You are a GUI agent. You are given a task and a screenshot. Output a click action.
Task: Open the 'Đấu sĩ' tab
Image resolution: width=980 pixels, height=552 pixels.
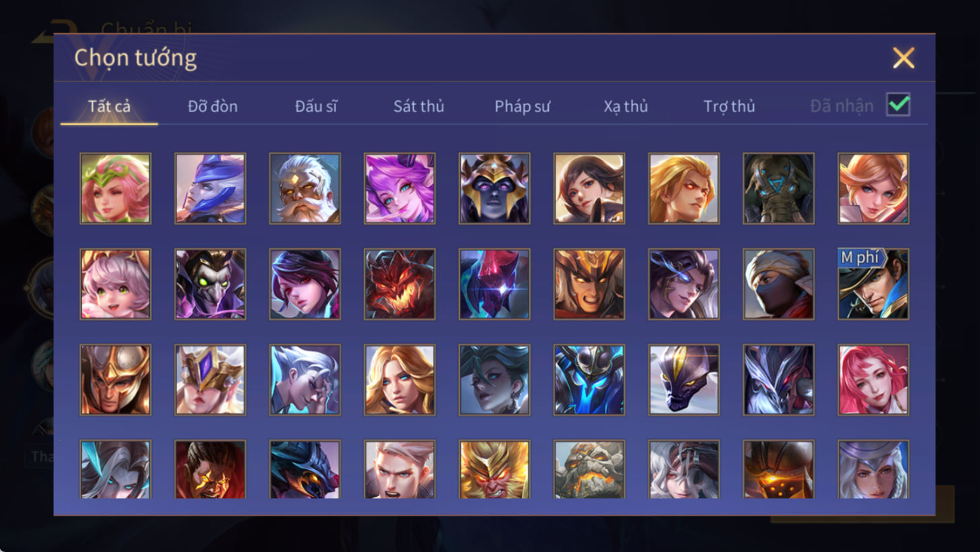(x=316, y=106)
